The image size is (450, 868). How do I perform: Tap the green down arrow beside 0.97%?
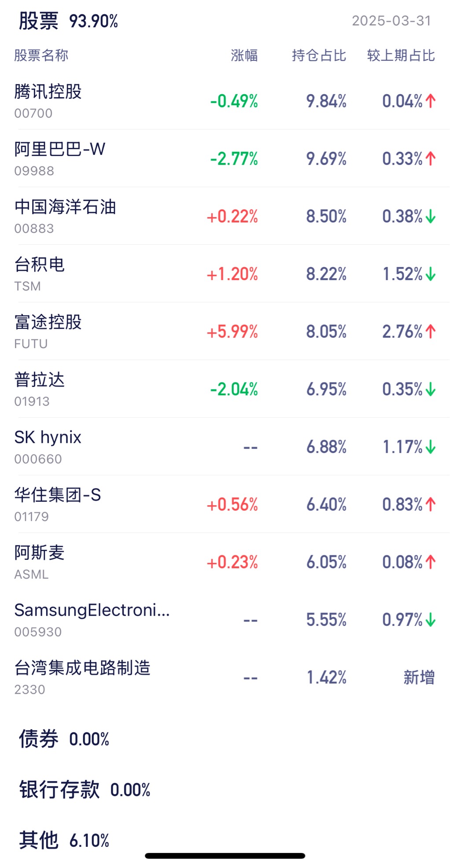(x=431, y=620)
